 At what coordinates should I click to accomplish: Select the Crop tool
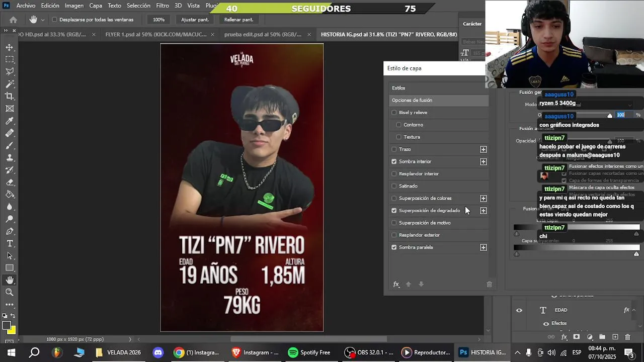click(x=10, y=96)
